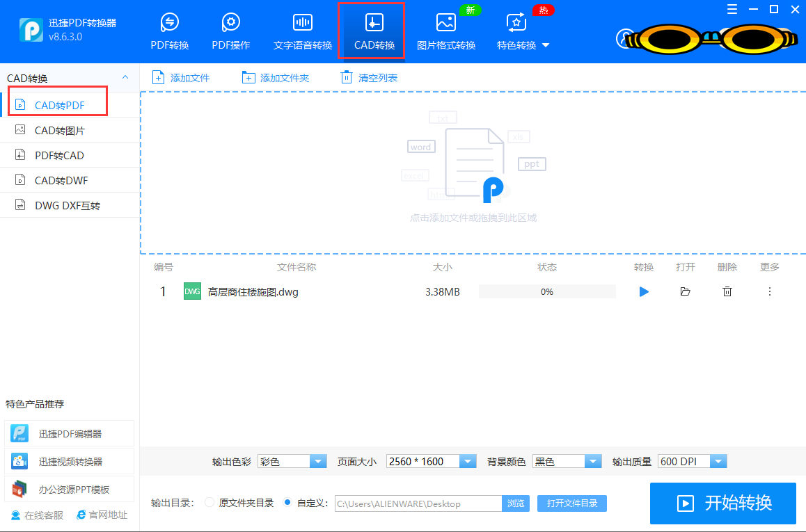
Task: Click the 浏览 button
Action: (516, 503)
